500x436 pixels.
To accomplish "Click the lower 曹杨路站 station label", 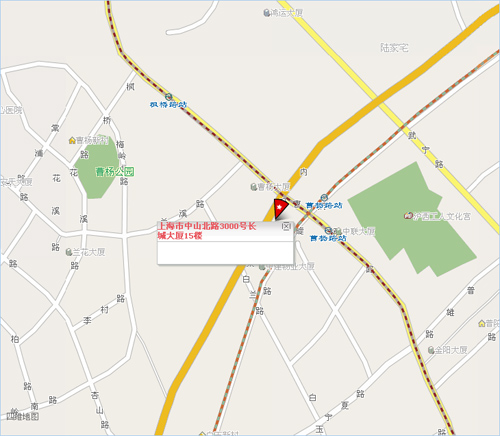I will [328, 238].
